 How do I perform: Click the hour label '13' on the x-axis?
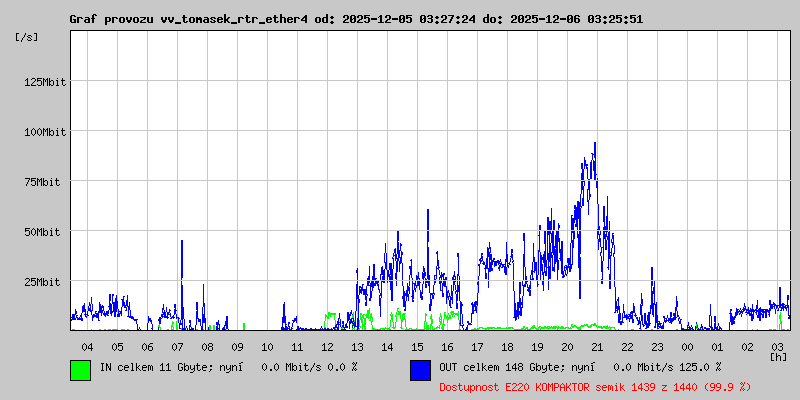click(x=357, y=347)
